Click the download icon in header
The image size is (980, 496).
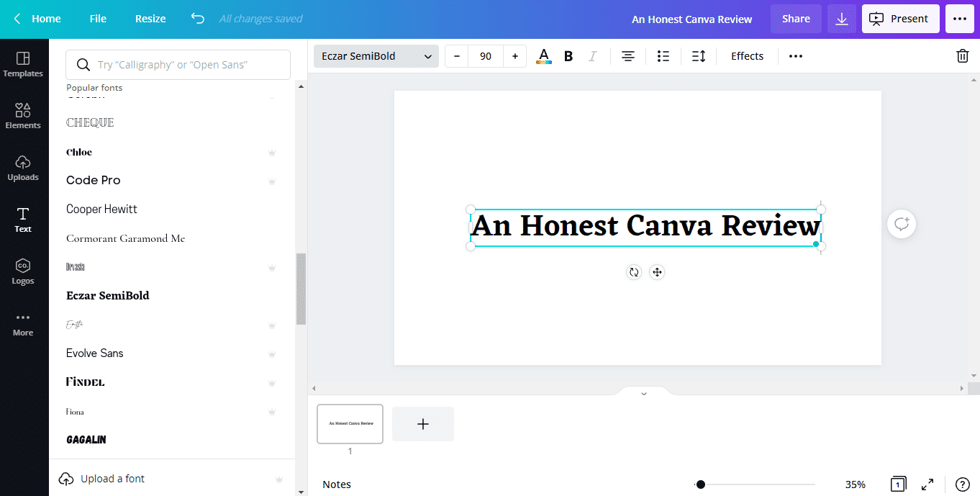[x=842, y=19]
